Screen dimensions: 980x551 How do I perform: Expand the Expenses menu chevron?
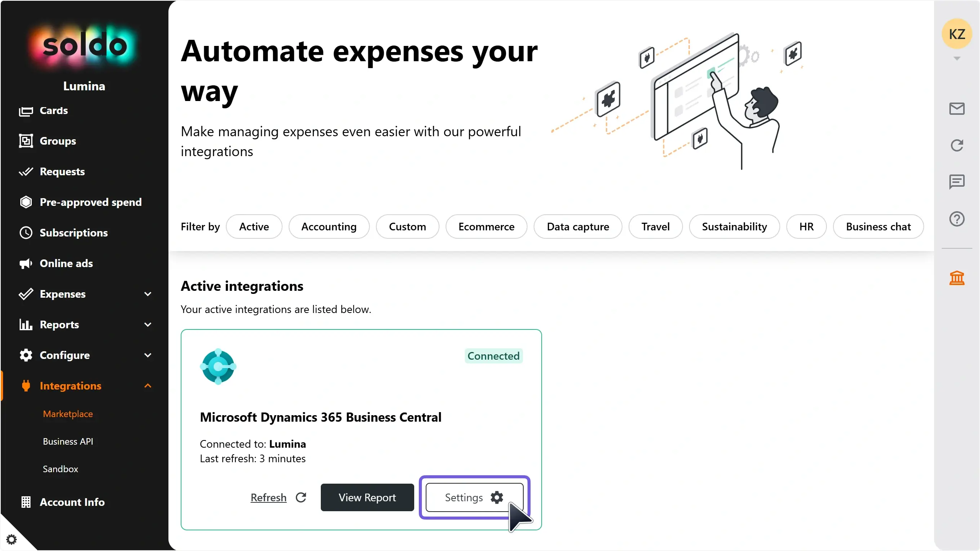pos(148,294)
